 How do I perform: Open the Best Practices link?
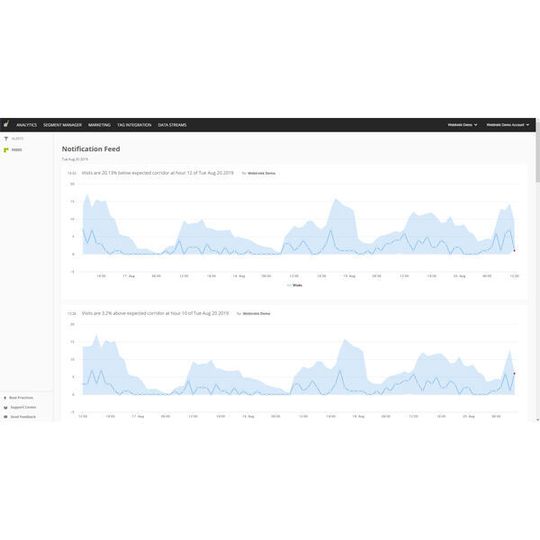pyautogui.click(x=21, y=398)
